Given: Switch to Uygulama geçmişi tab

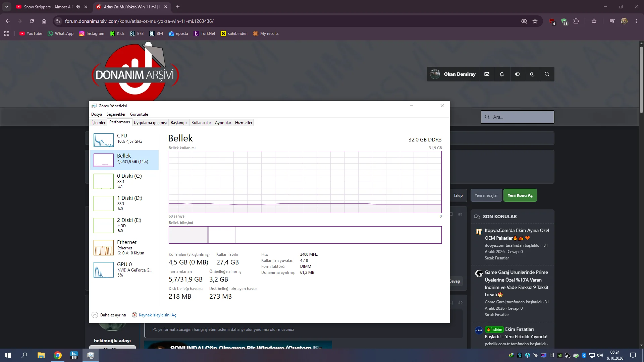Looking at the screenshot, I should 150,123.
